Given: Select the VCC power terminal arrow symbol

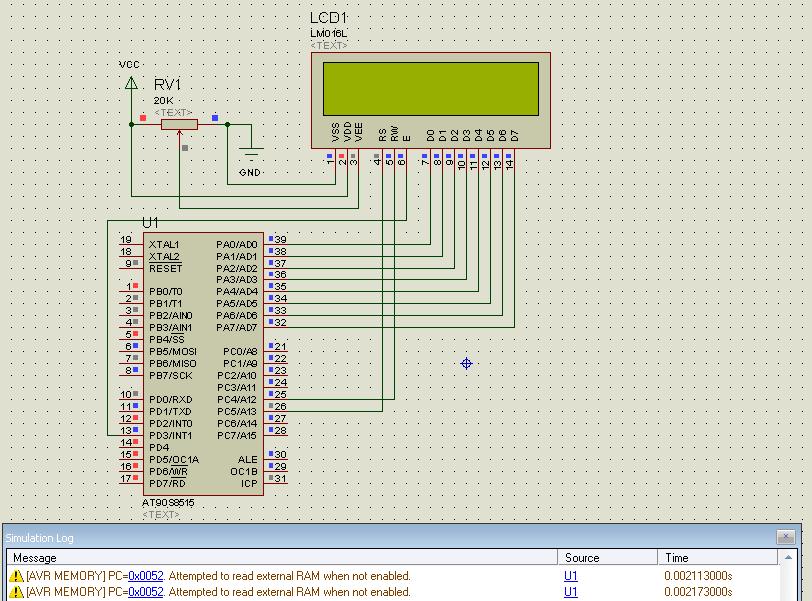Looking at the screenshot, I should (x=132, y=83).
